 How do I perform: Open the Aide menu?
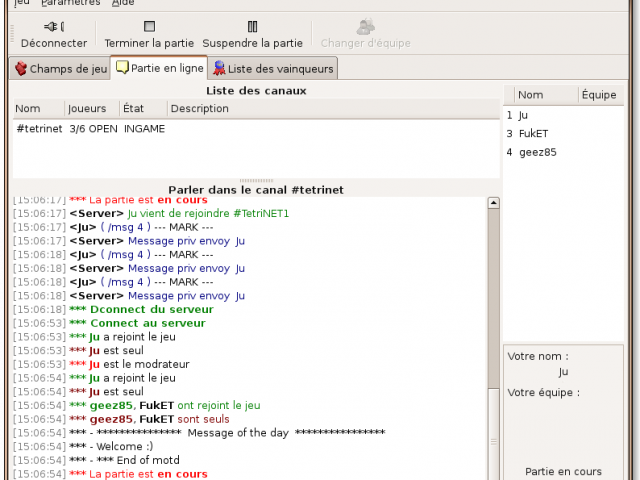click(x=123, y=3)
